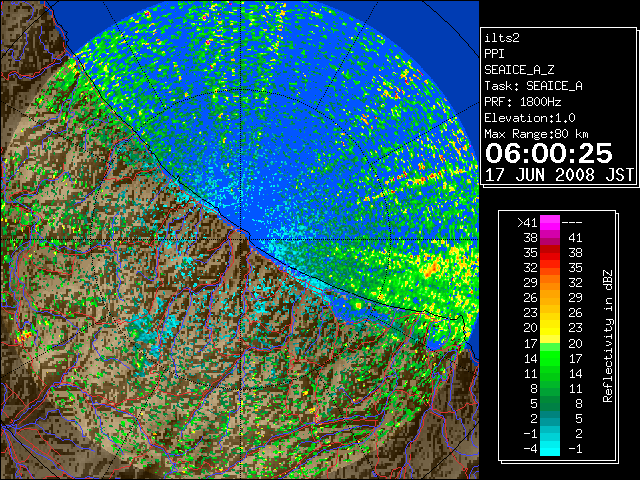640x480 pixels.
Task: Click the yellow 20 dBZ legend color band
Action: point(550,328)
